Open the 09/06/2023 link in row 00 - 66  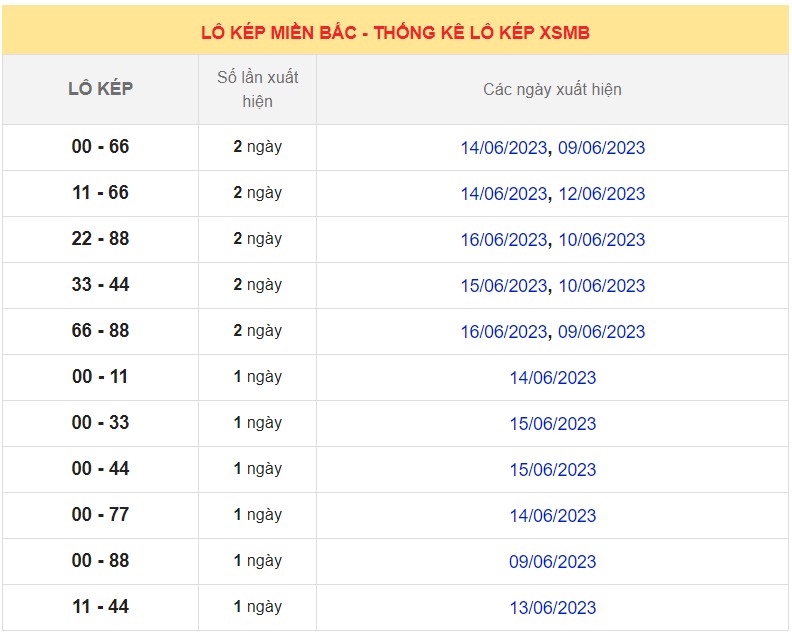click(601, 148)
